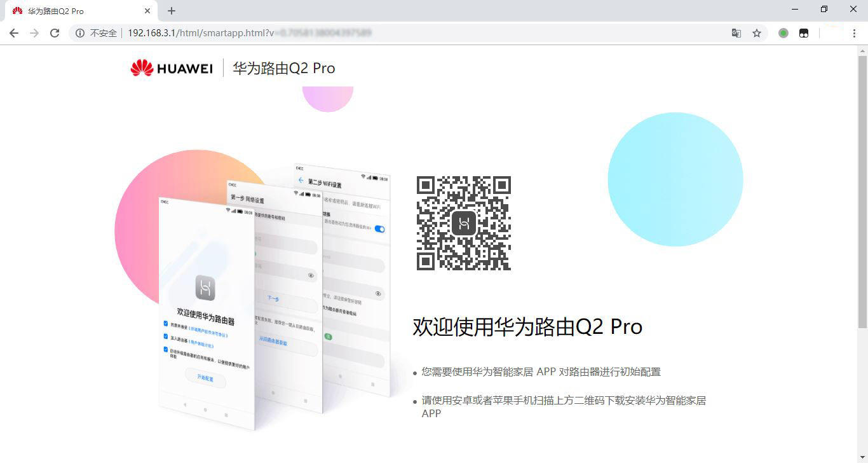The image size is (868, 463).
Task: Click the header title 华为路由Q2 Pro
Action: coord(283,68)
